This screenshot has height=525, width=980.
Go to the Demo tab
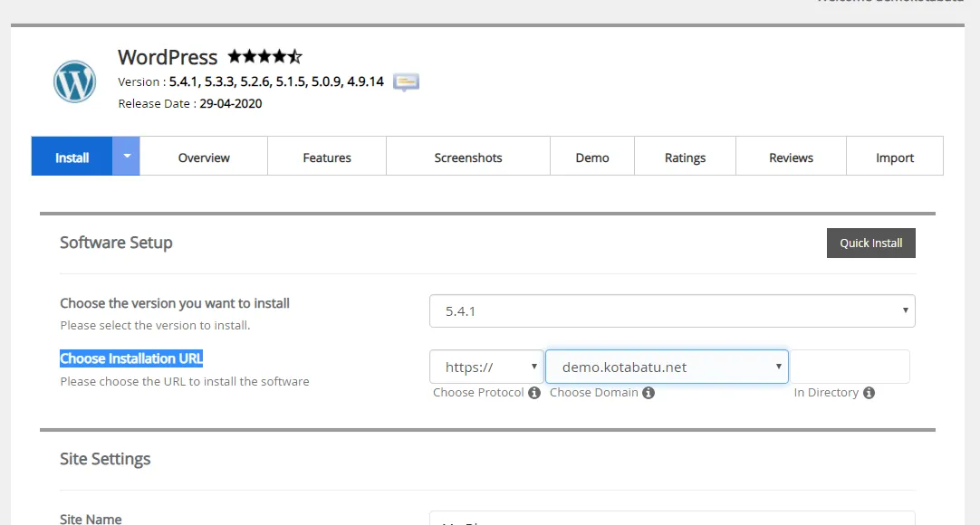tap(591, 156)
